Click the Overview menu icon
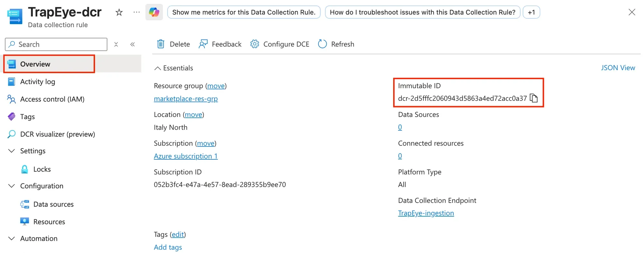This screenshot has width=644, height=253. pos(12,64)
